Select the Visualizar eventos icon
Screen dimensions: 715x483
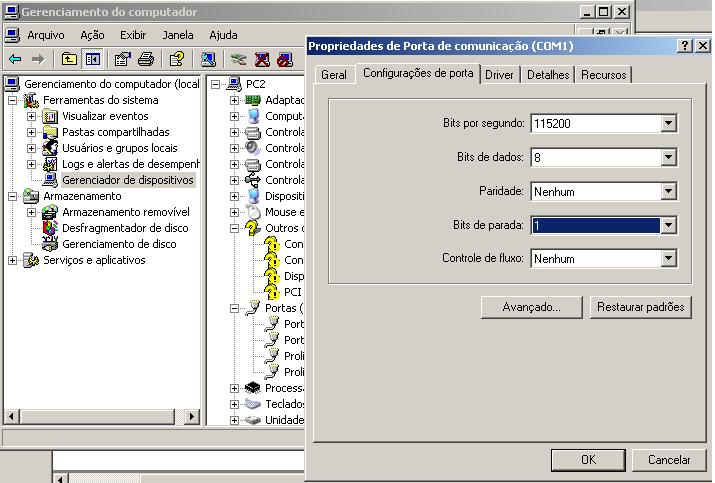(50, 116)
